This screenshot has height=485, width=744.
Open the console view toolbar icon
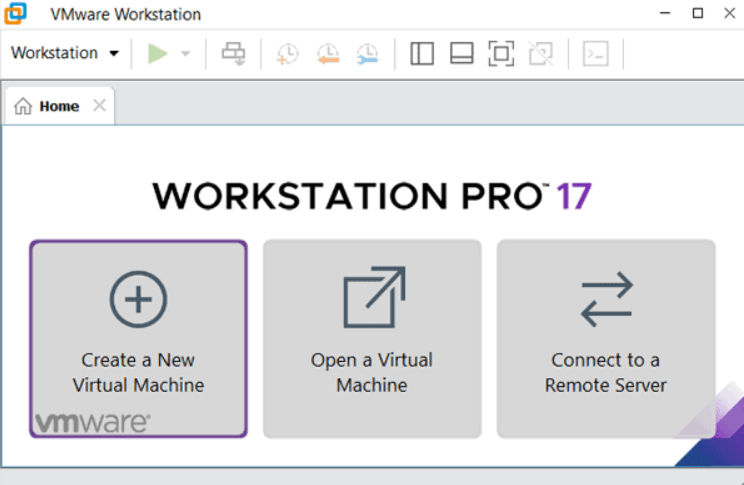[595, 53]
